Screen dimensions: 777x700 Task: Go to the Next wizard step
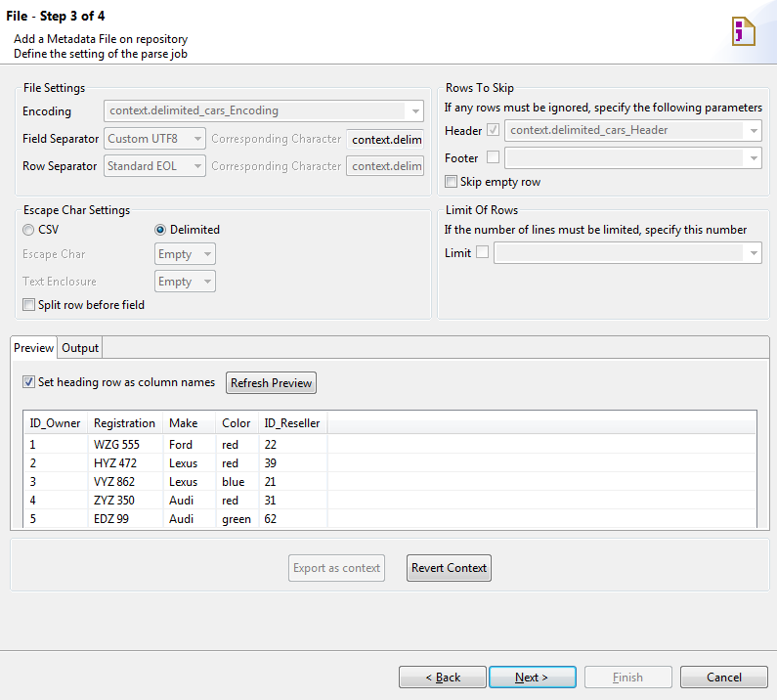click(x=531, y=678)
